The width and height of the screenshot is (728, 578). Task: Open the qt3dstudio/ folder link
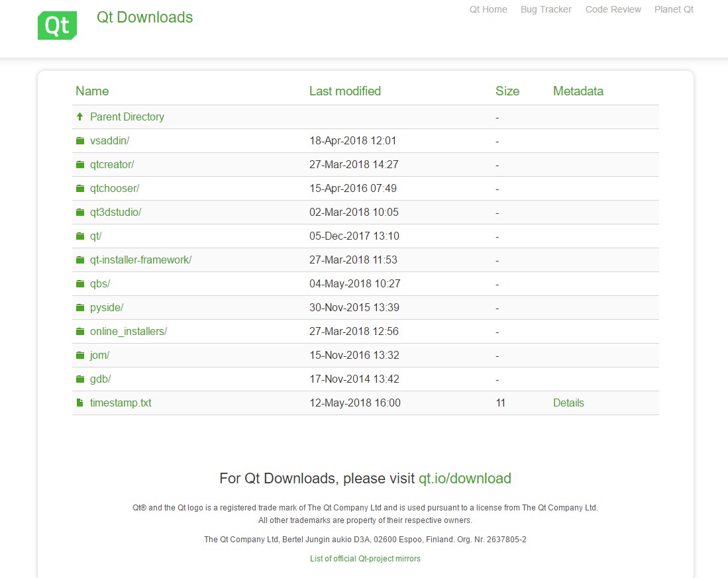[x=116, y=212]
